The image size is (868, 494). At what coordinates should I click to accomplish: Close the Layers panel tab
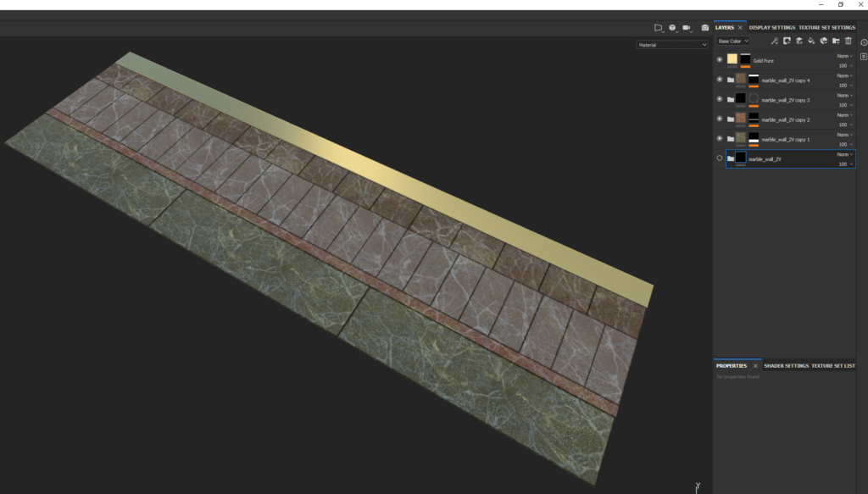[740, 27]
